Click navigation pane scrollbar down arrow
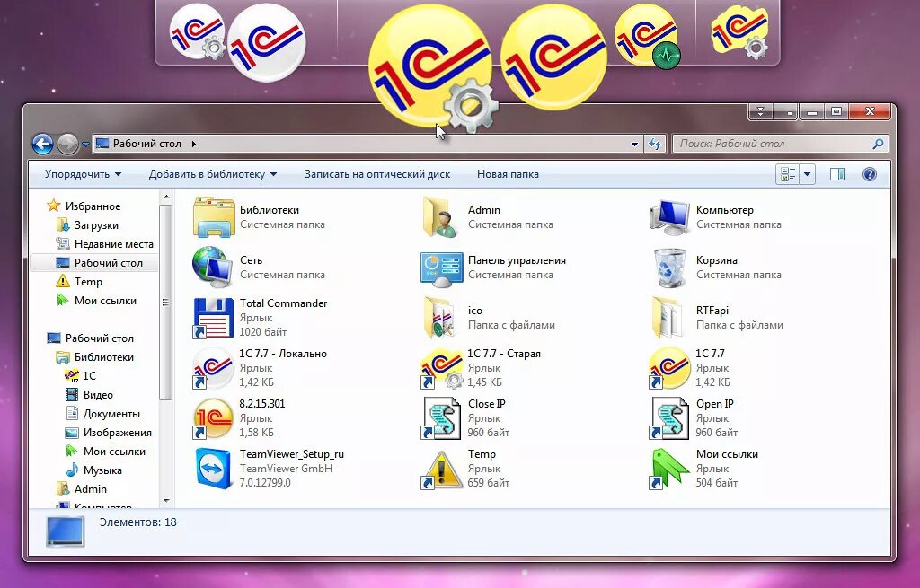Image resolution: width=920 pixels, height=588 pixels. coord(166,501)
